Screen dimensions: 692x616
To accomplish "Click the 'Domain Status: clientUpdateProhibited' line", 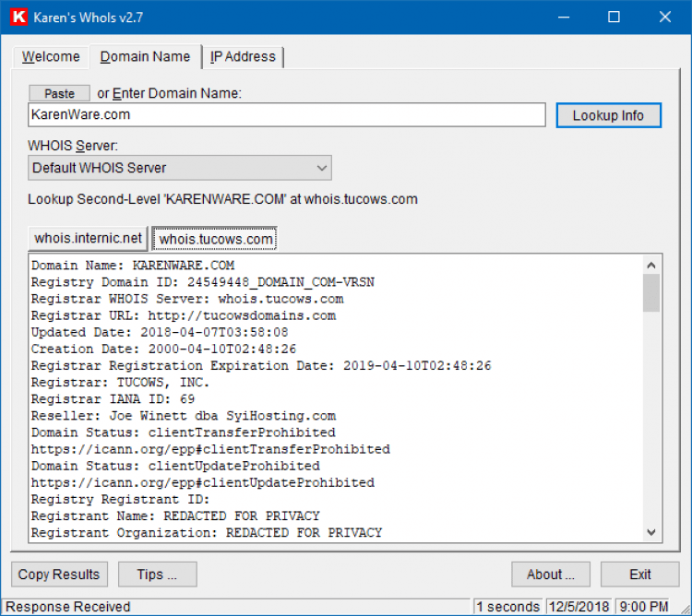I will [175, 467].
